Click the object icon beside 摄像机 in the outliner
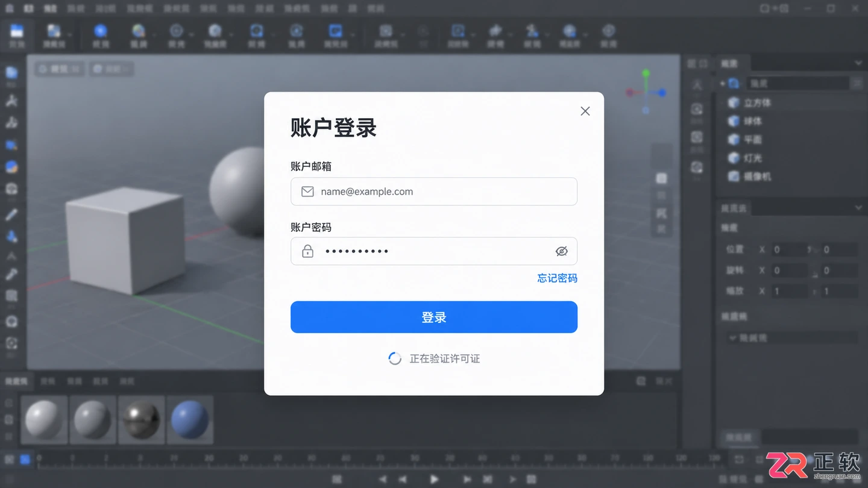This screenshot has height=488, width=868. (x=734, y=177)
